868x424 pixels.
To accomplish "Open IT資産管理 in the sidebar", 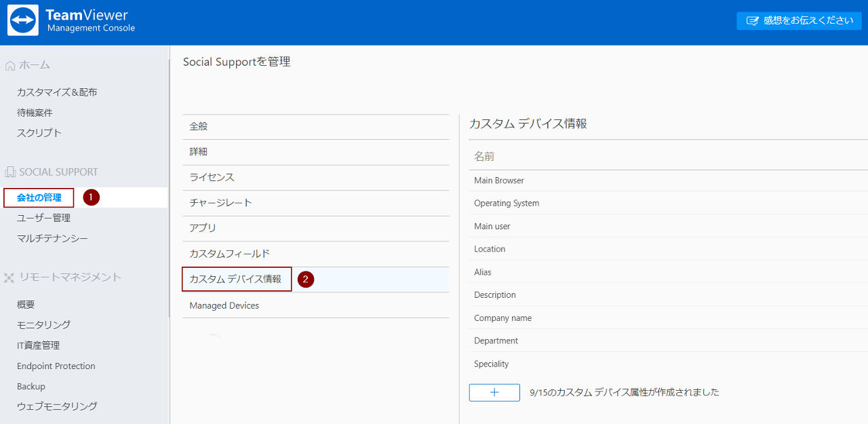I will (x=38, y=345).
